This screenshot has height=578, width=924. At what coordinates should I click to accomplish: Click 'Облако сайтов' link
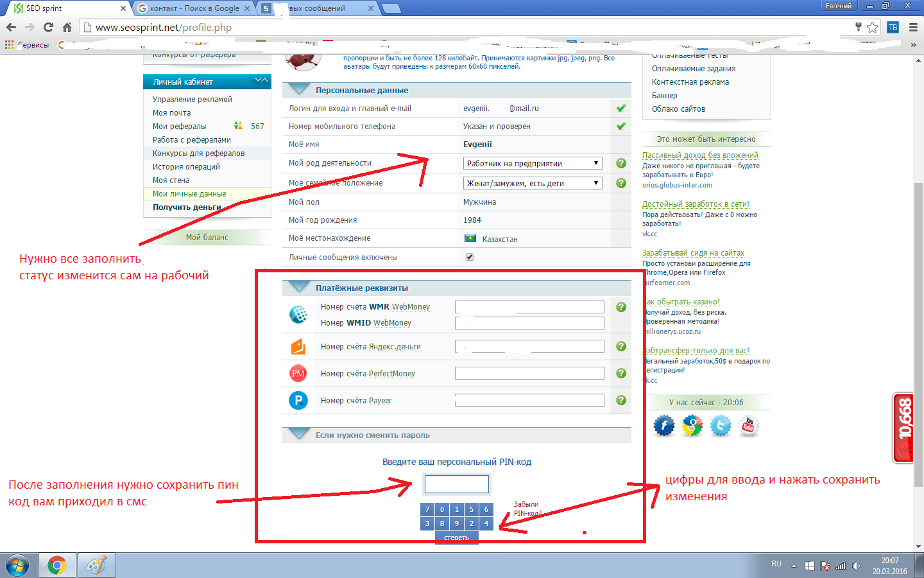[678, 109]
